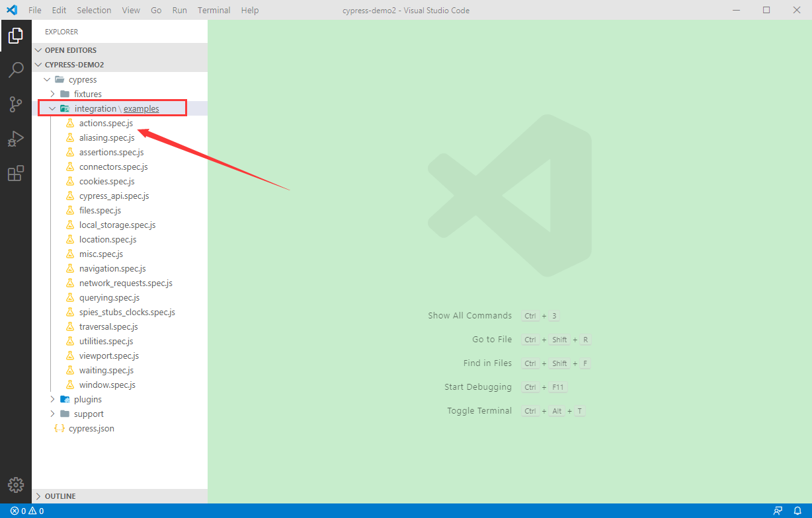
Task: Open the Run menu
Action: [179, 10]
